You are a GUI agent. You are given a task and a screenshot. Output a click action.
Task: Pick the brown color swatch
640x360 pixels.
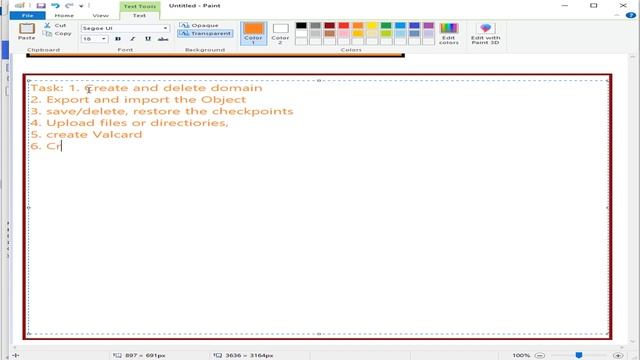click(x=329, y=33)
